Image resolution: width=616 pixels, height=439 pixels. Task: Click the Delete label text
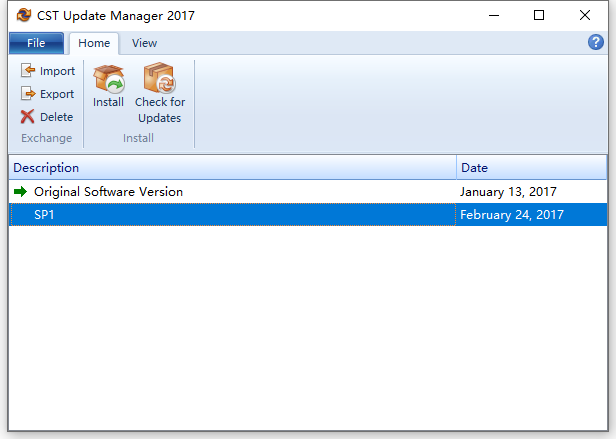pos(57,117)
